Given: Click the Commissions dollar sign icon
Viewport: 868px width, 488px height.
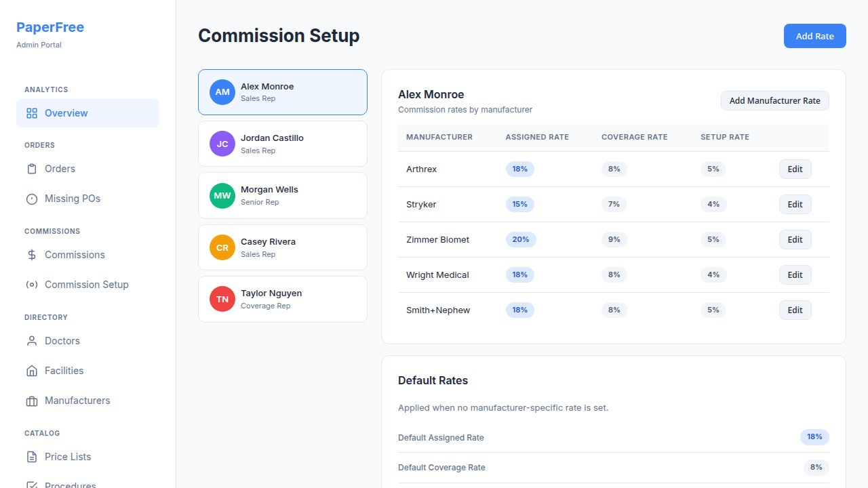Looking at the screenshot, I should pos(32,255).
